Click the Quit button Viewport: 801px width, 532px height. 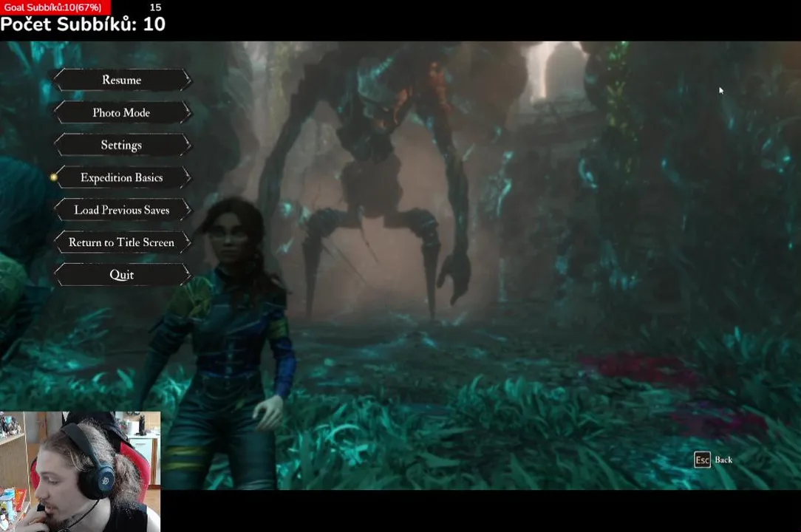[122, 275]
